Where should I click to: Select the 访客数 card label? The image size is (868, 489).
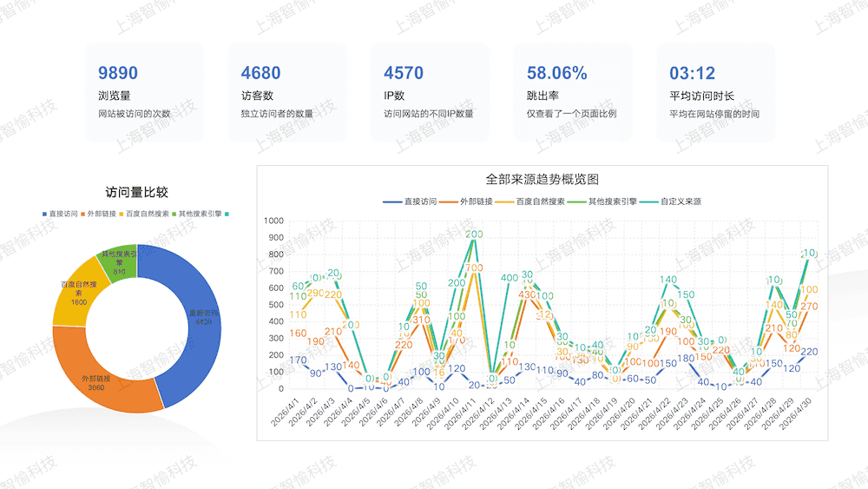coord(258,96)
